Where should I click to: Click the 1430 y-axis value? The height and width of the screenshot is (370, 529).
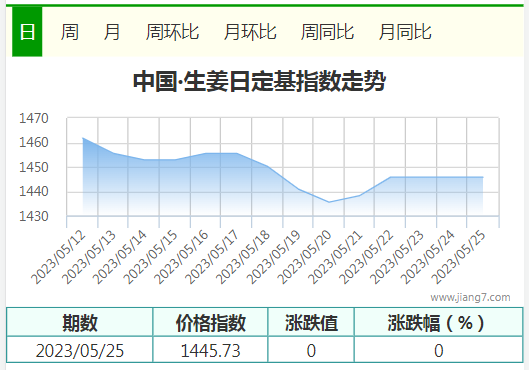tap(34, 216)
